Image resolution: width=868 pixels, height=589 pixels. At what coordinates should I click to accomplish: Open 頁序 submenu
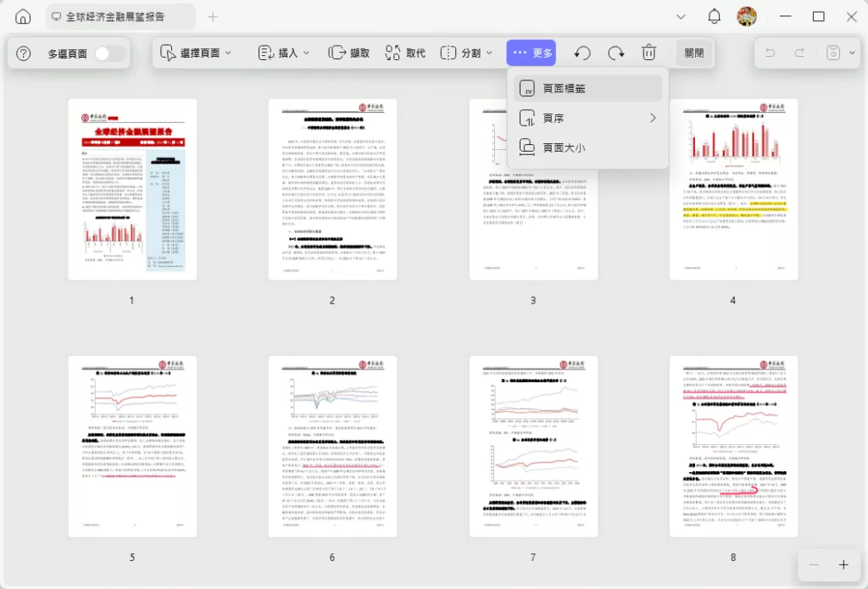[x=588, y=118]
